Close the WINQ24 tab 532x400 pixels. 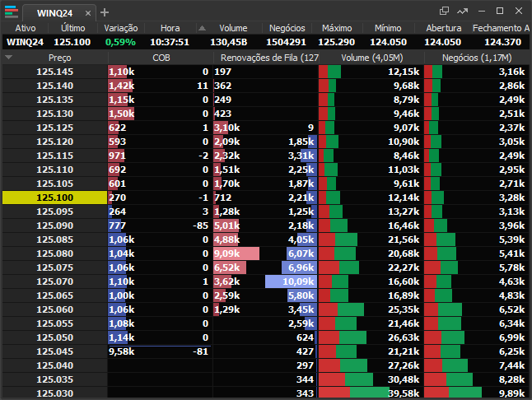coord(88,13)
